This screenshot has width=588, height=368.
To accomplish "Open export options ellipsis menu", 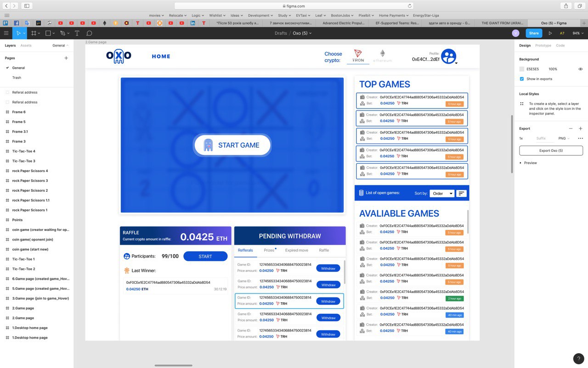I will point(580,138).
